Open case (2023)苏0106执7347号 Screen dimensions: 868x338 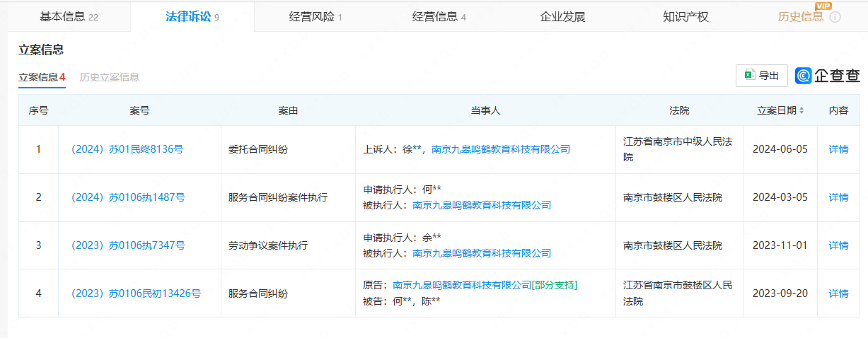(128, 245)
